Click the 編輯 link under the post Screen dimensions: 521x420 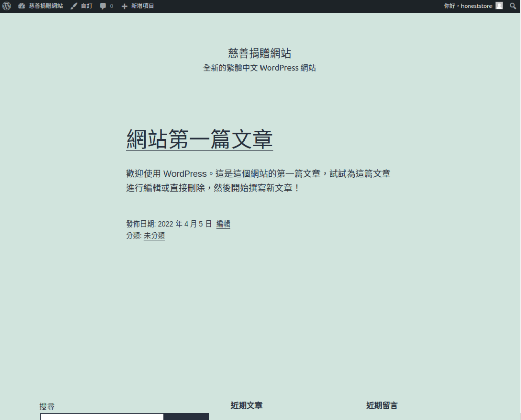223,223
